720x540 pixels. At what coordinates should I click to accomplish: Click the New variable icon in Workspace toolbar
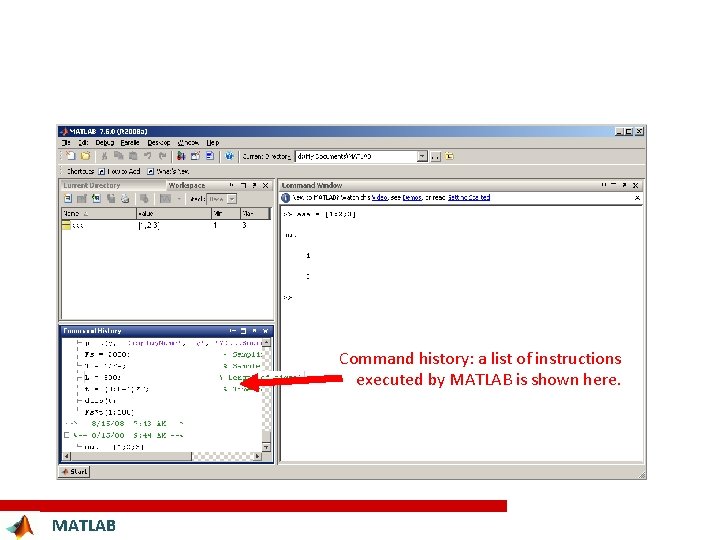[x=68, y=199]
